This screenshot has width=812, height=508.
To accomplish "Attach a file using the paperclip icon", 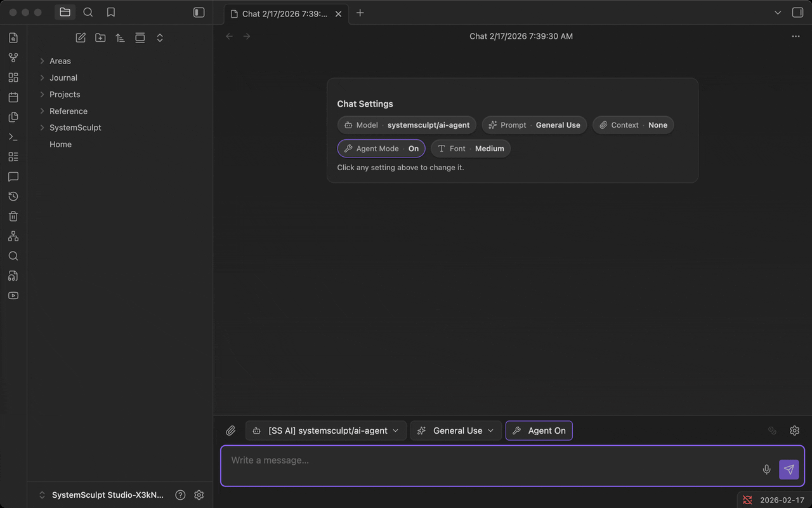I will click(x=230, y=430).
